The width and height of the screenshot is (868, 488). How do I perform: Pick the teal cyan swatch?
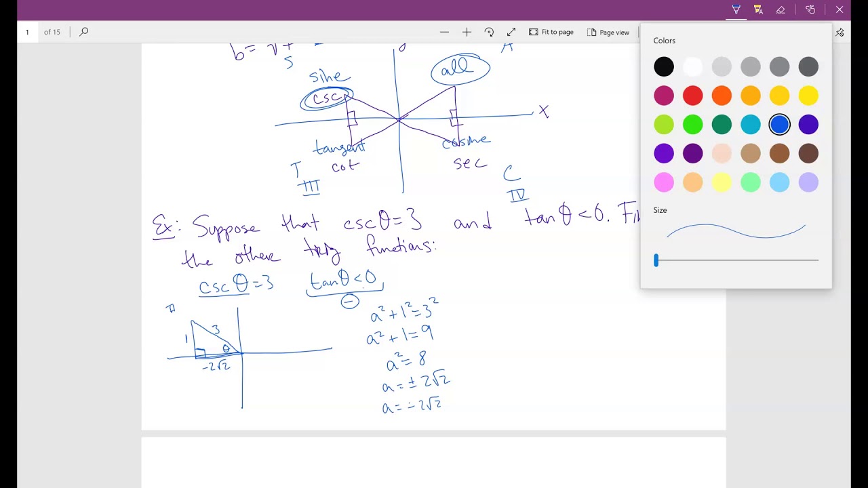(751, 125)
